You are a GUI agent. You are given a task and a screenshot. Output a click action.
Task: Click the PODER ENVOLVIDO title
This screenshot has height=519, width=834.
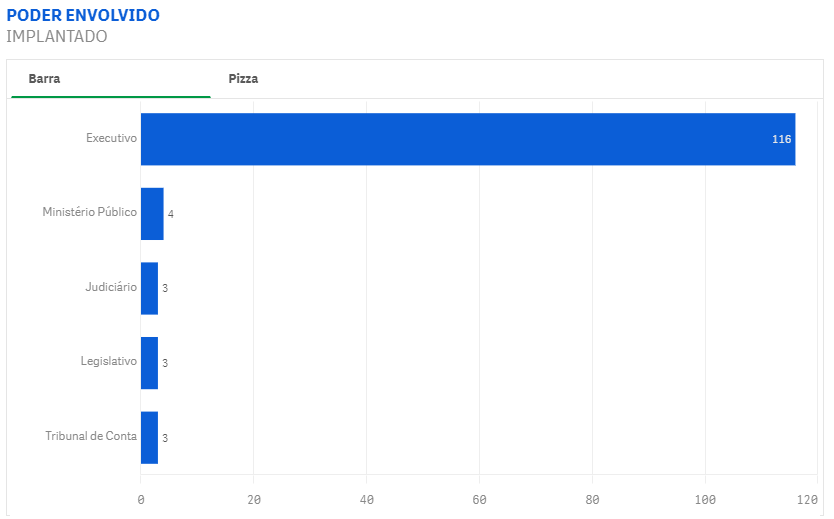click(83, 15)
